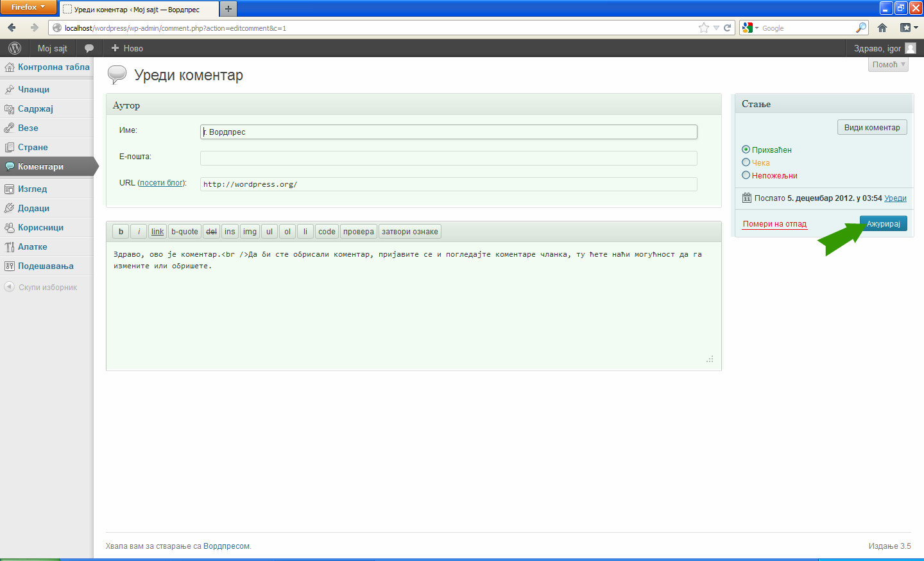Click the Корисници users icon
Viewport: 924px width, 561px height.
tap(9, 228)
